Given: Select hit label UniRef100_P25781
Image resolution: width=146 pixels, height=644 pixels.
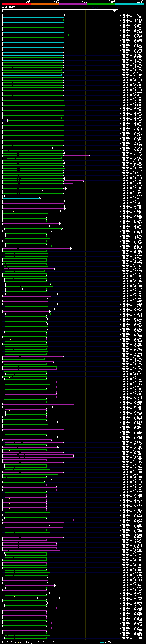Looking at the screenshot, I should click(x=131, y=236).
